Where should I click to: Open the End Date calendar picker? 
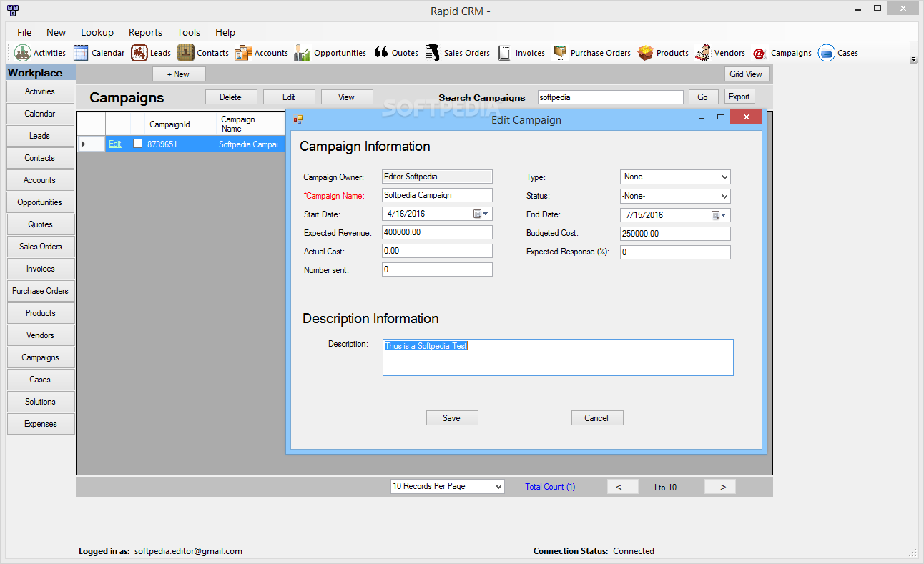(x=719, y=215)
